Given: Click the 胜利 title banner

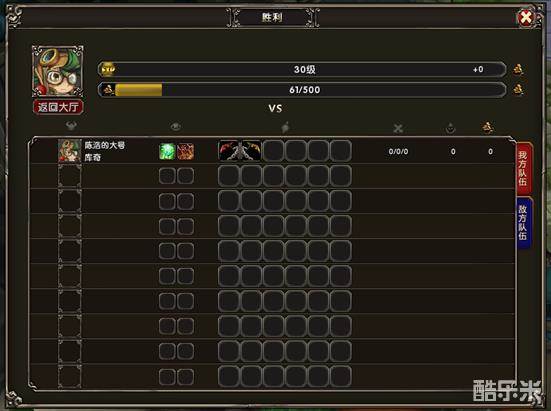Looking at the screenshot, I should tap(273, 17).
